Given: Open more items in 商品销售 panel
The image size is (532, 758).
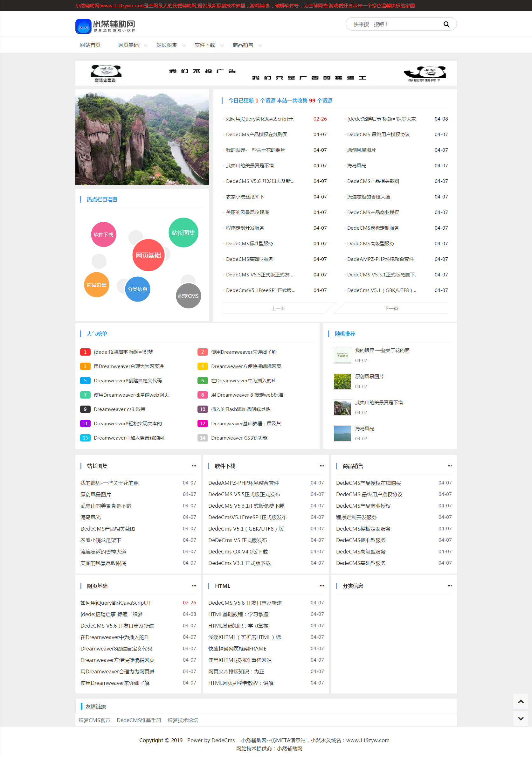Looking at the screenshot, I should [449, 466].
